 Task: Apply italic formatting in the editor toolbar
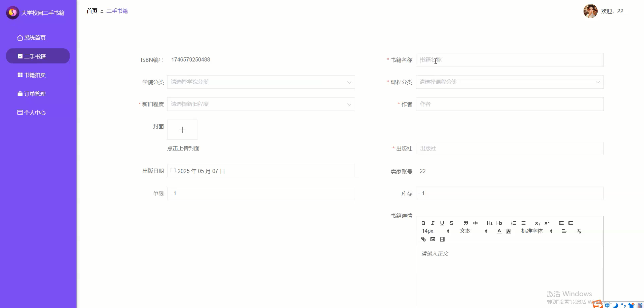pyautogui.click(x=432, y=223)
